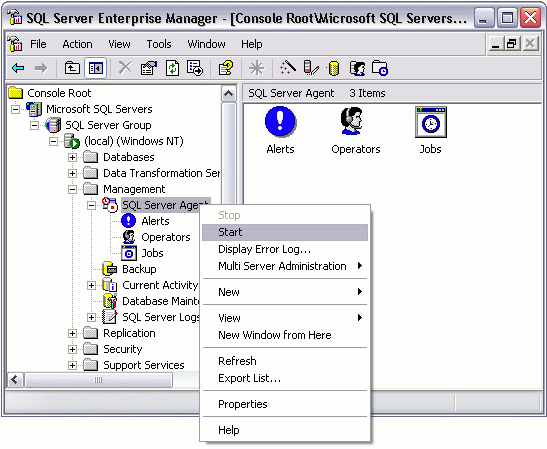The height and width of the screenshot is (449, 547).
Task: Click the New Login person toolbar icon
Action: (x=358, y=68)
